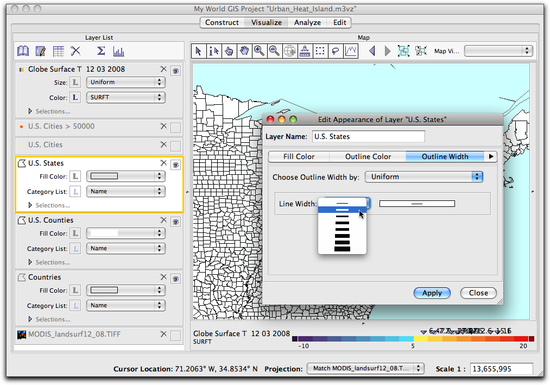The height and width of the screenshot is (385, 550).
Task: Toggle visibility of U.S. Cities layer
Action: click(x=176, y=146)
